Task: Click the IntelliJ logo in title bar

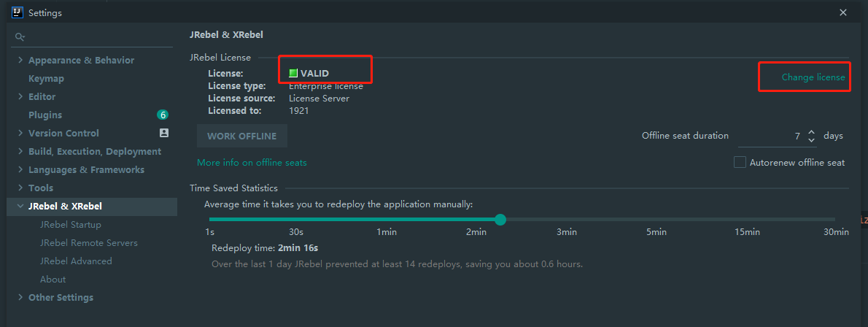Action: click(17, 12)
